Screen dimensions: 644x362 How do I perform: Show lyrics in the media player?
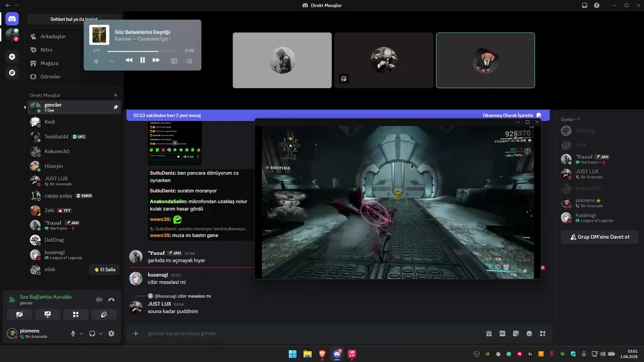click(x=174, y=61)
